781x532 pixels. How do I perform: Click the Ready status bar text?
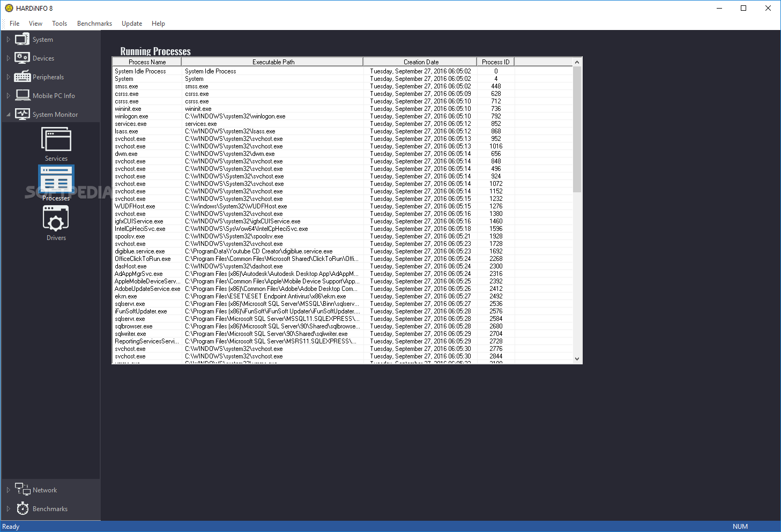(11, 527)
